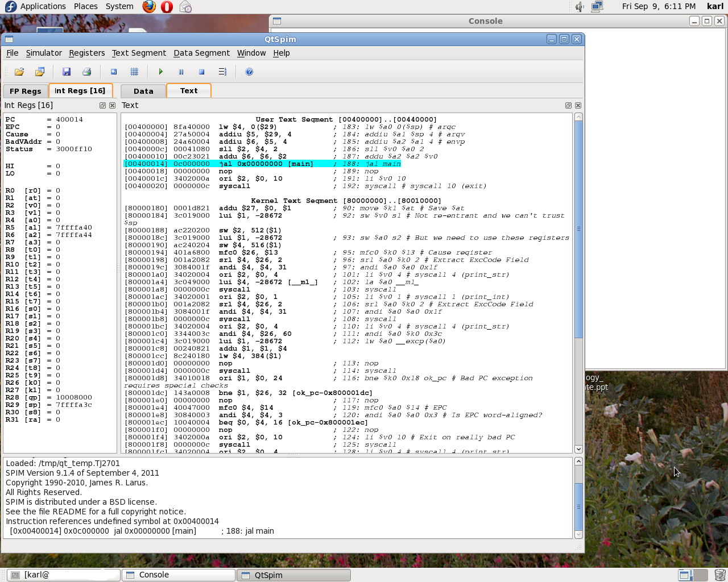Open the Places menu
This screenshot has height=582, width=728.
click(x=86, y=6)
